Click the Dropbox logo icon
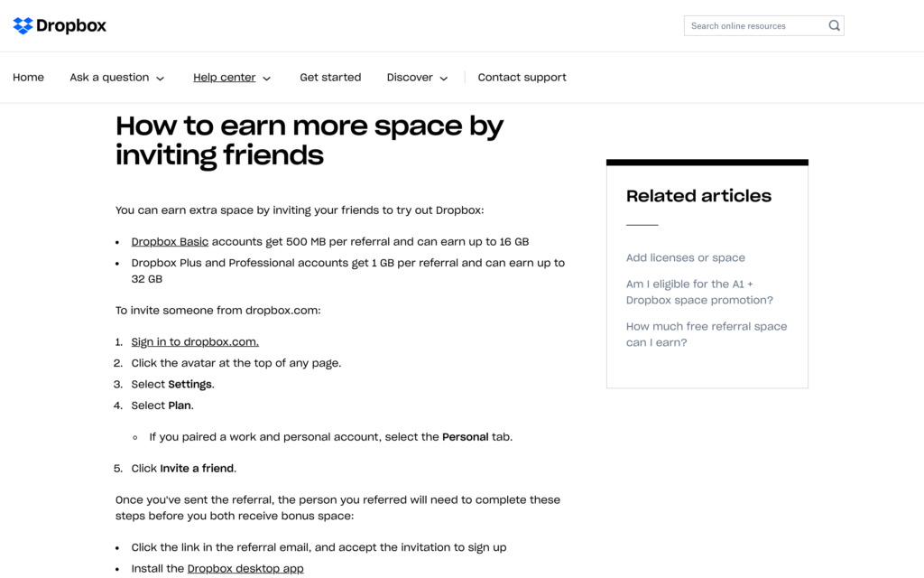Image resolution: width=924 pixels, height=578 pixels. click(x=23, y=26)
